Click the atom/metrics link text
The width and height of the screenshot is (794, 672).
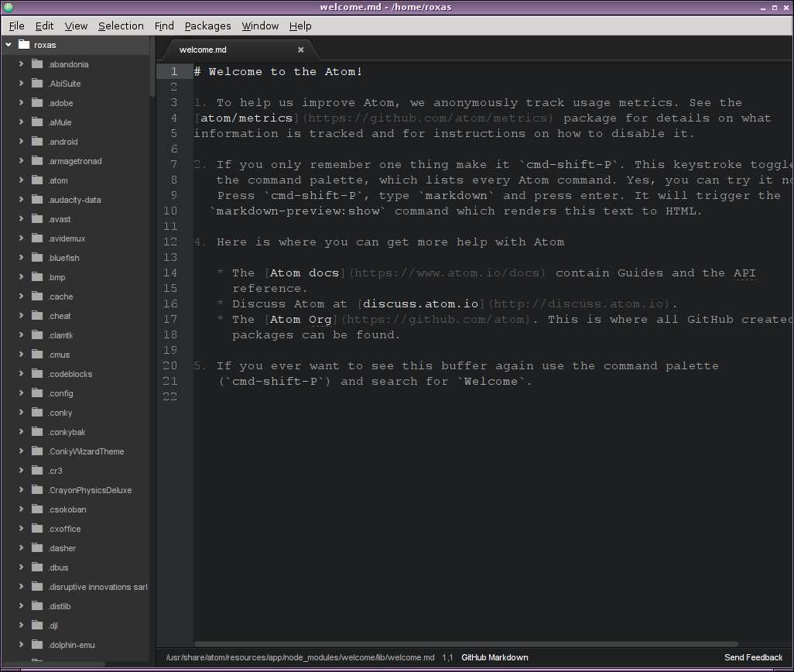247,118
